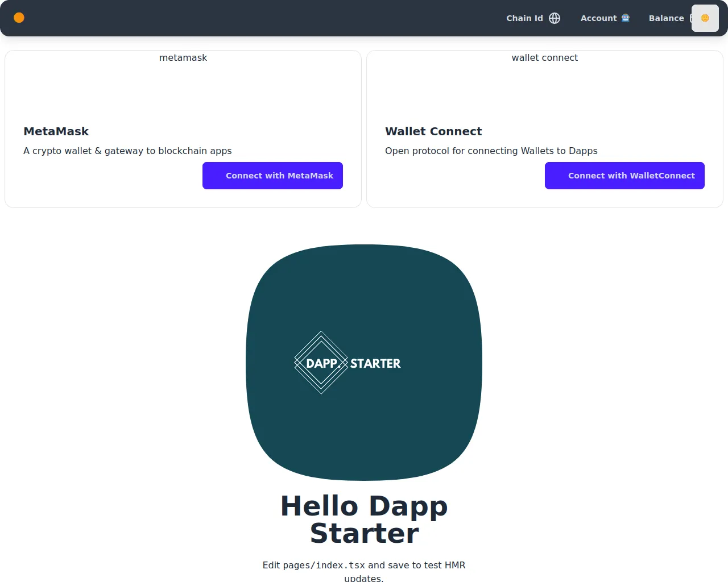Click the Wallet Connect card heading
The height and width of the screenshot is (582, 728).
click(433, 131)
